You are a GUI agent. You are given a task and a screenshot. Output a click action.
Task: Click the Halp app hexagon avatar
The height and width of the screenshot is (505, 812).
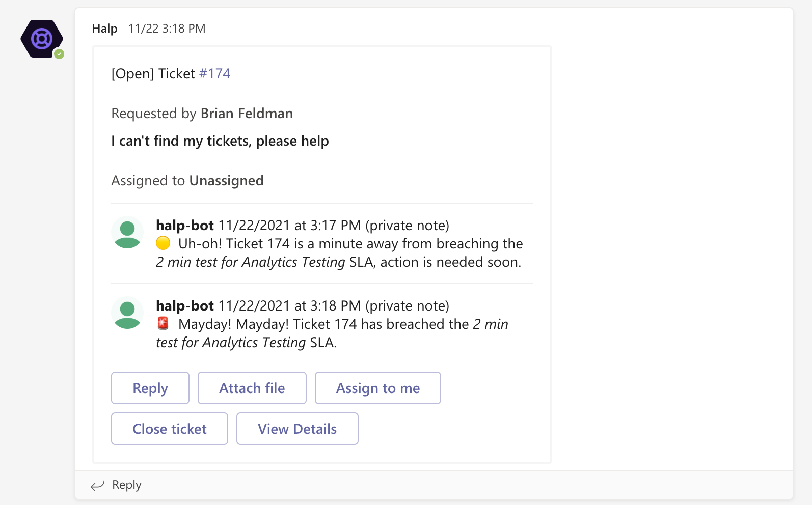pos(42,39)
